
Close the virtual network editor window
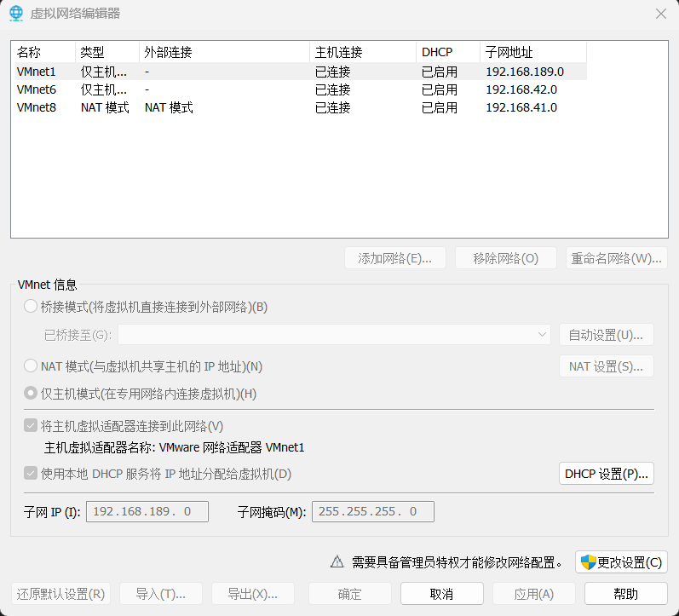click(x=660, y=13)
